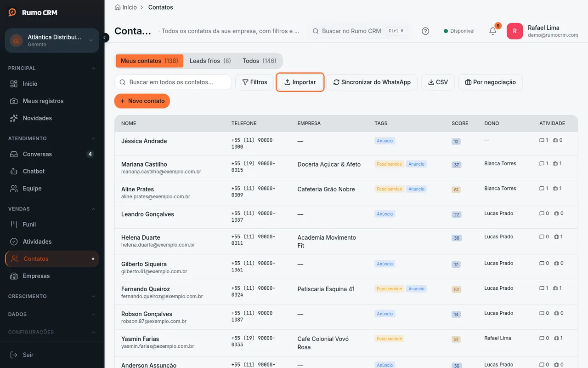Collapse the sidebar with arrow handle
Viewport: 588px width, 368px height.
tap(105, 37)
